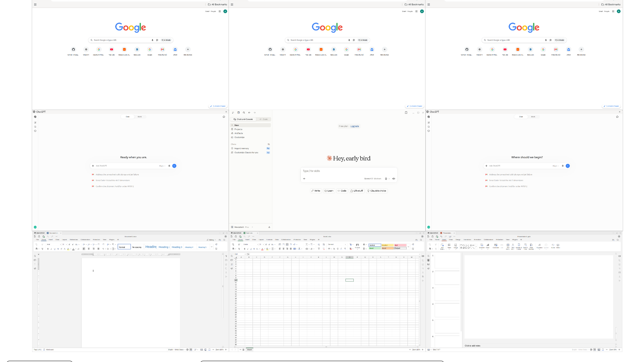Click blue voice button in 'Where should we begin?' ChatGPT window
This screenshot has width=644, height=362.
(568, 166)
